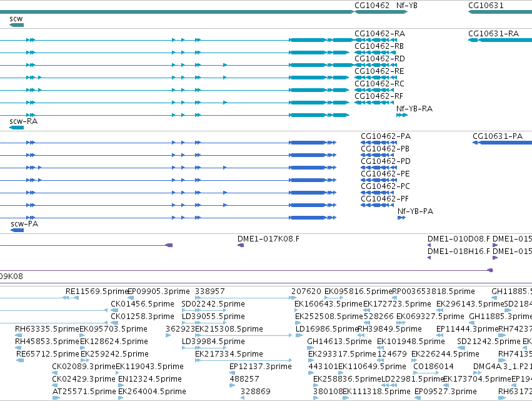532x401 pixels.
Task: Select EST EK069327.5prime
Action: [x=430, y=317]
